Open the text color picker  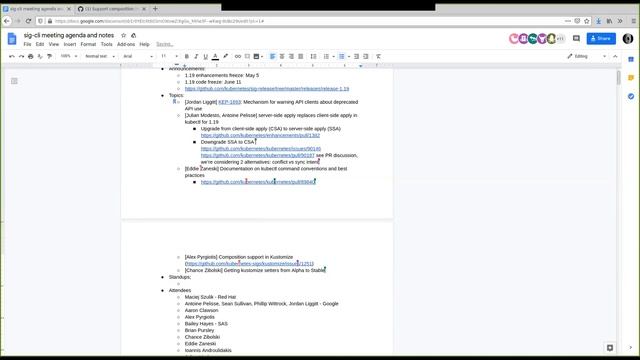tap(215, 56)
